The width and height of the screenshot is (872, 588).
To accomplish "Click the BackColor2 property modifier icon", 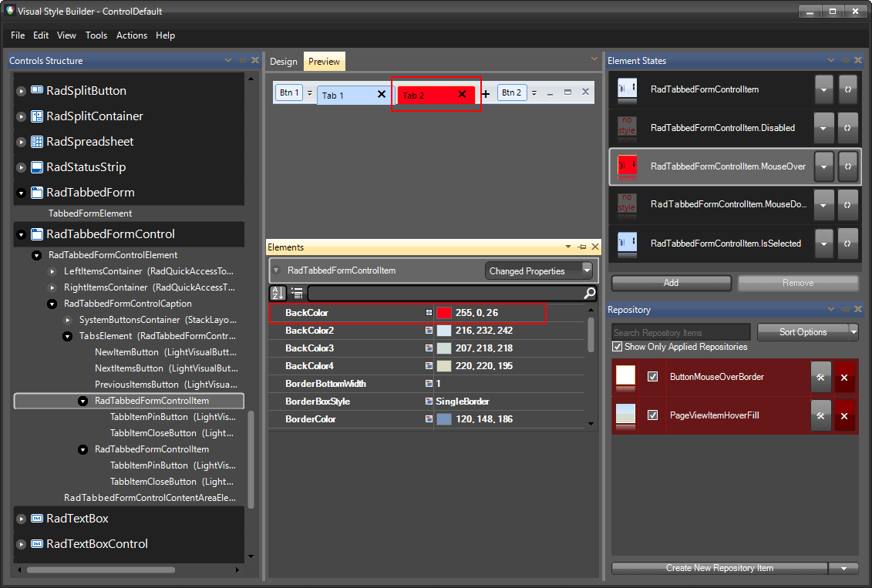I will [x=429, y=331].
